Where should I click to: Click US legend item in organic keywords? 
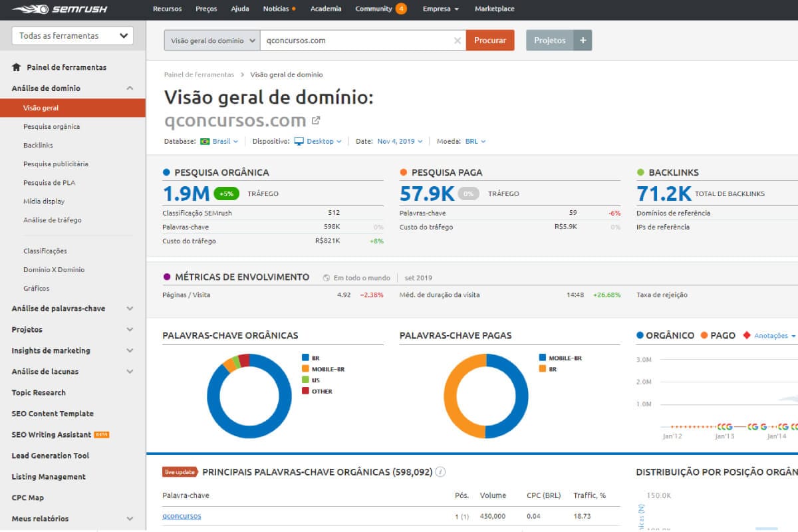click(x=311, y=380)
